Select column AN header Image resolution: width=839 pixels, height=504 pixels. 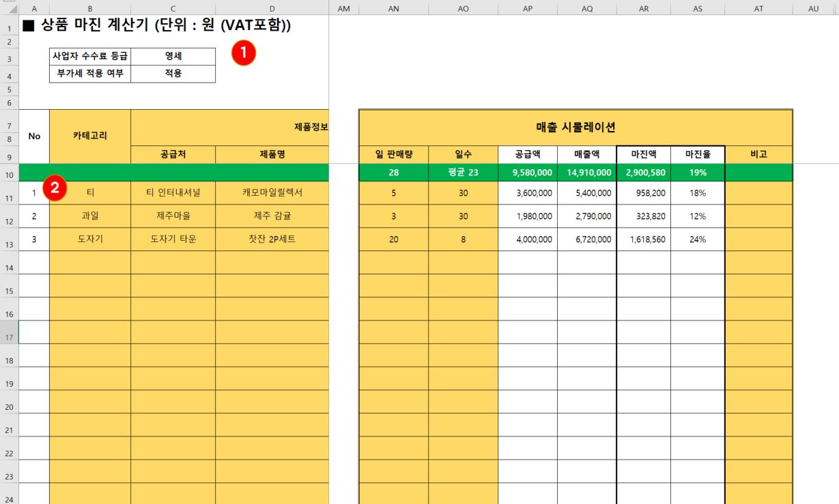pos(394,8)
